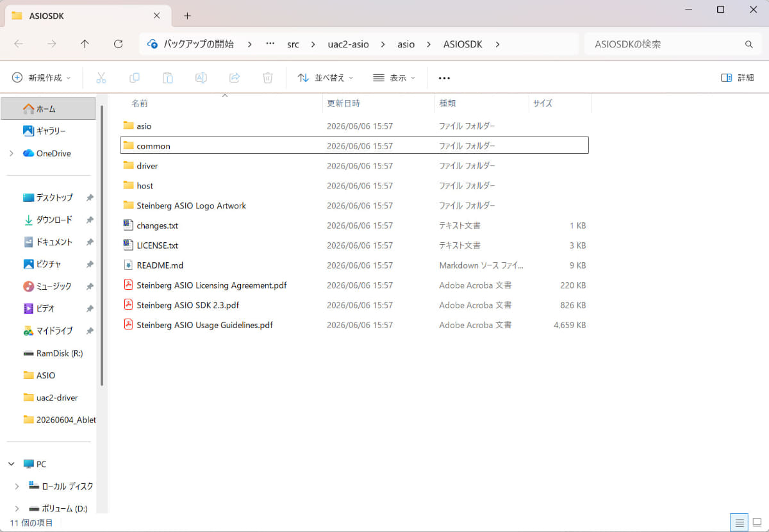This screenshot has height=532, width=769.
Task: Open the Sort (並べ替え) dropdown
Action: pyautogui.click(x=326, y=78)
